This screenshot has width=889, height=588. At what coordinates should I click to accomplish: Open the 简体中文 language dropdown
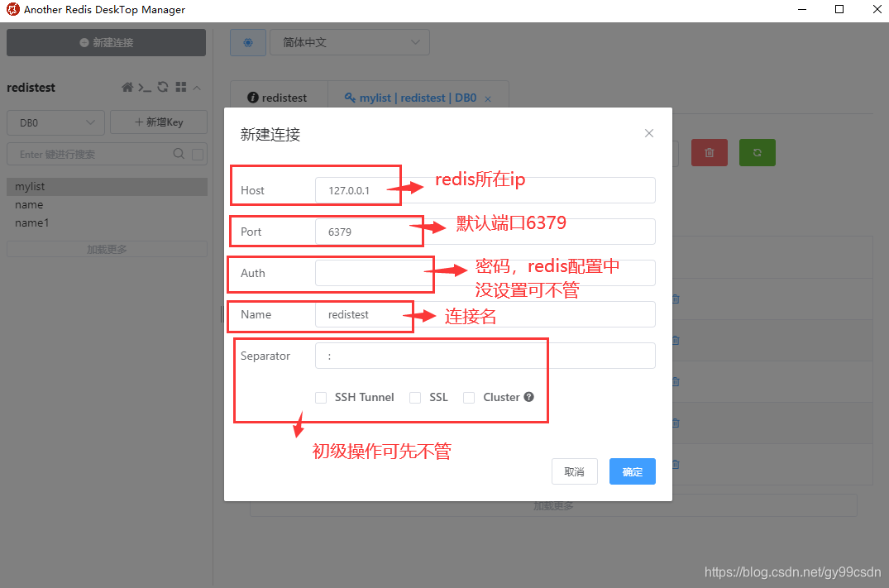[349, 42]
